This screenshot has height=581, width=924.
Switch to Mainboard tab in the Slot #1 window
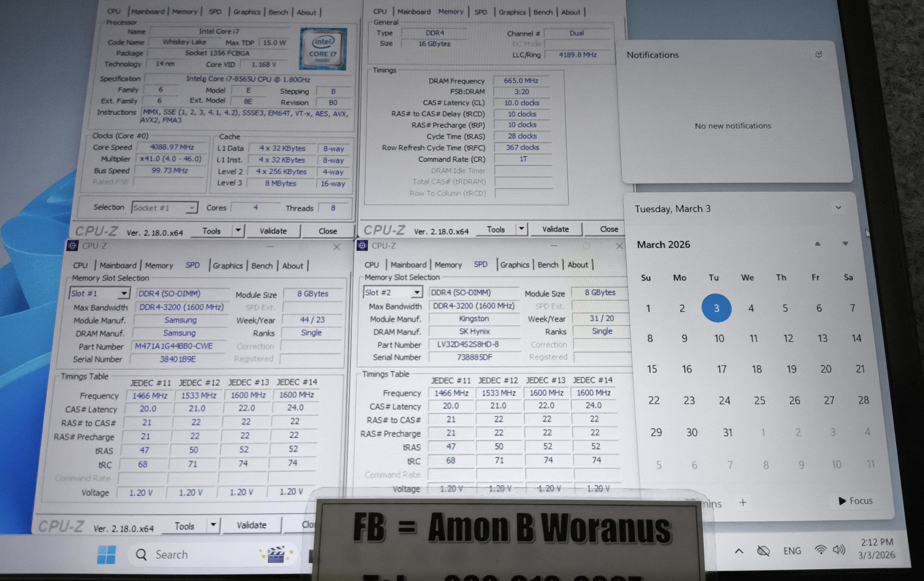117,265
